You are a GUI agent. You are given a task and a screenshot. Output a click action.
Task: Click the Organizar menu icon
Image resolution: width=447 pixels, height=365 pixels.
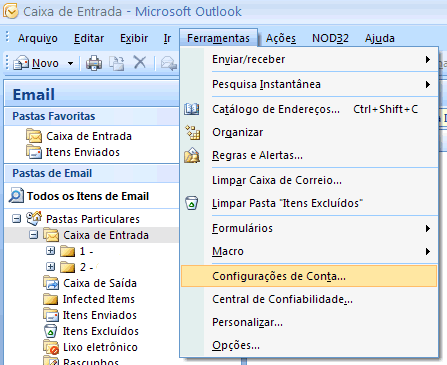(x=193, y=132)
